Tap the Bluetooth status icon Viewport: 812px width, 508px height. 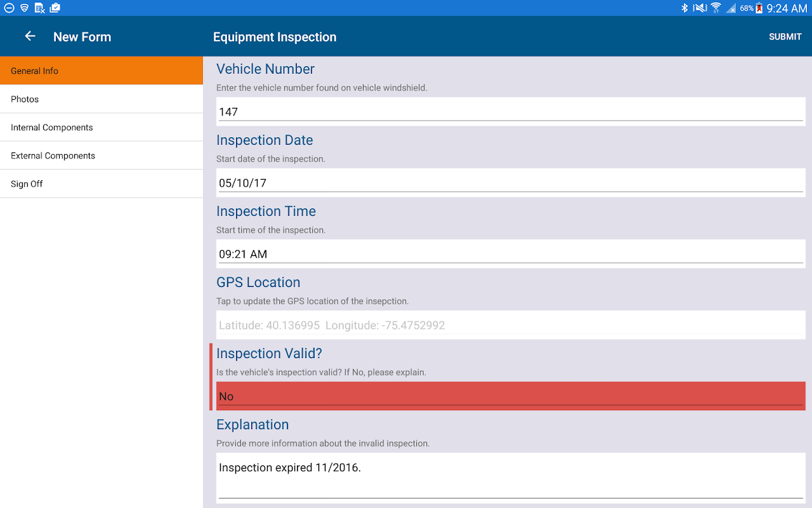[684, 8]
